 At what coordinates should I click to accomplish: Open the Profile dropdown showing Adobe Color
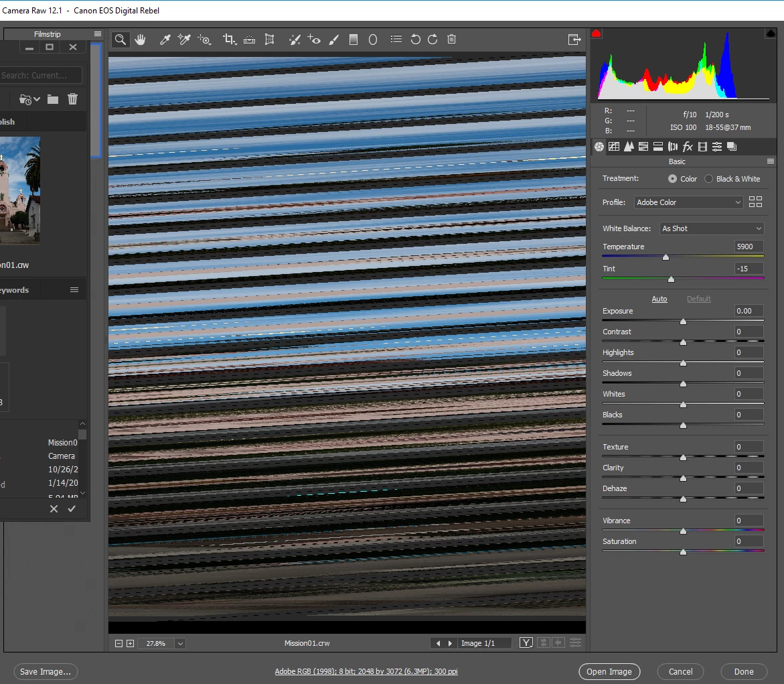click(x=688, y=202)
